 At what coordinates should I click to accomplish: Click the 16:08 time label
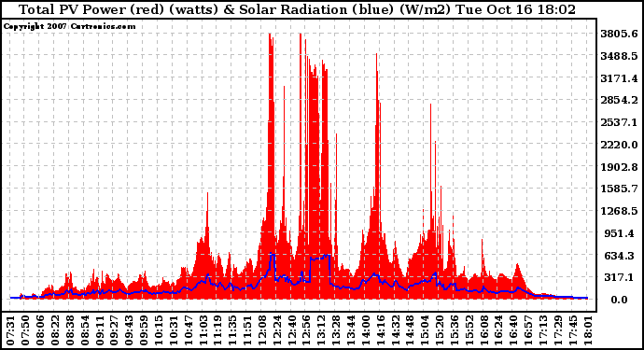(x=483, y=330)
